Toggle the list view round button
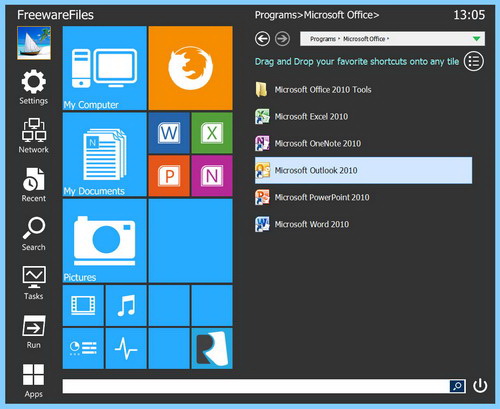 tap(474, 61)
